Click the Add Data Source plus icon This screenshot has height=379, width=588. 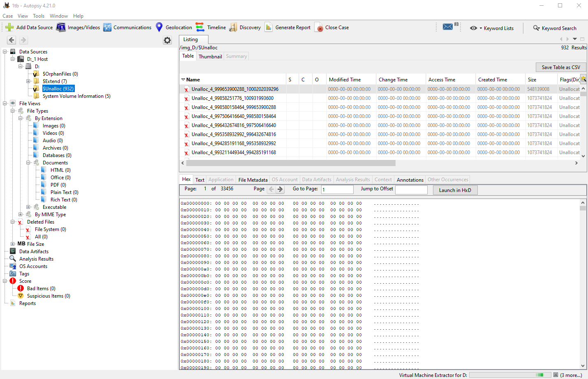pyautogui.click(x=9, y=28)
